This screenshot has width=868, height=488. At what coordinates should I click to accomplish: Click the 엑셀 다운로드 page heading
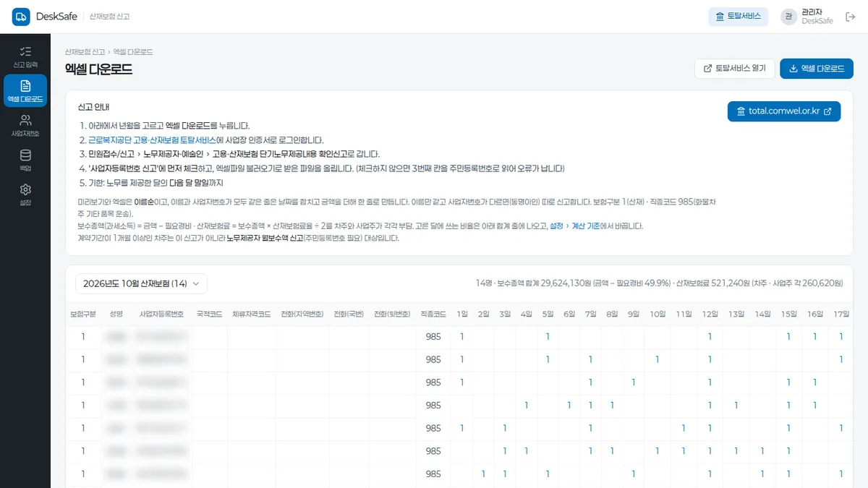pyautogui.click(x=98, y=69)
